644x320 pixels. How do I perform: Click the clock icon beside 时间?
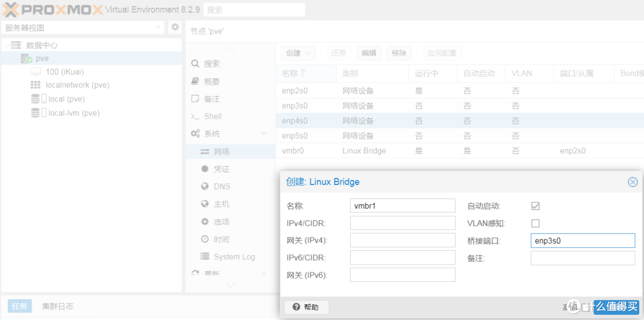coord(205,239)
